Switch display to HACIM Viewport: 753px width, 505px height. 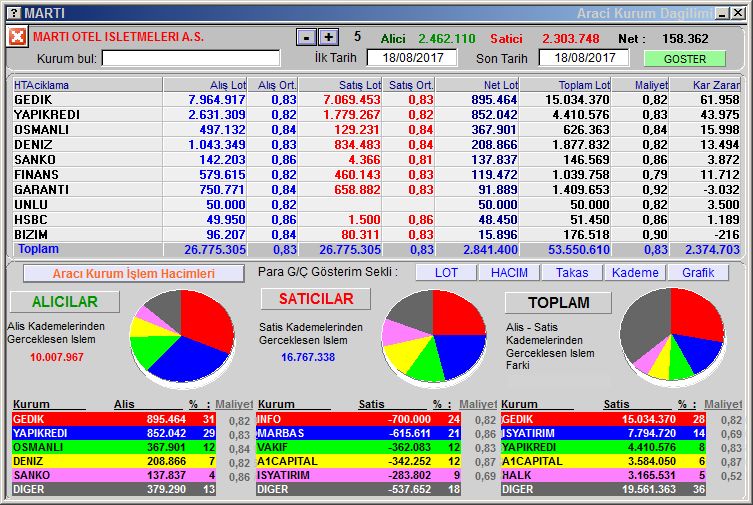click(509, 273)
